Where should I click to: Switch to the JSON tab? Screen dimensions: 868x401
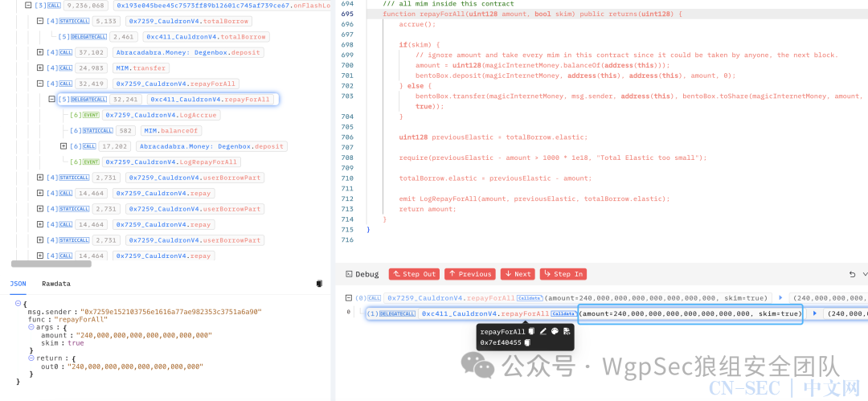tap(18, 284)
